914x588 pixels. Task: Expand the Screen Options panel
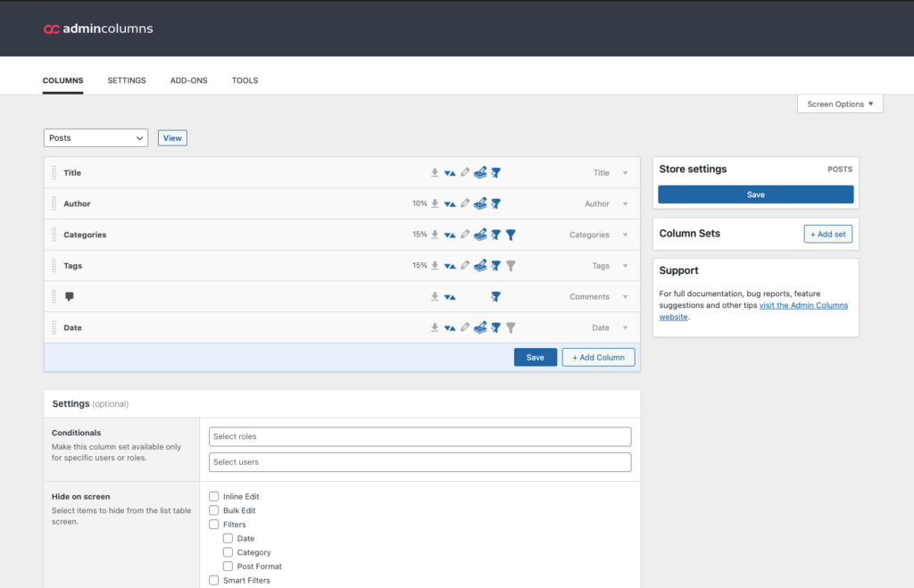point(840,104)
